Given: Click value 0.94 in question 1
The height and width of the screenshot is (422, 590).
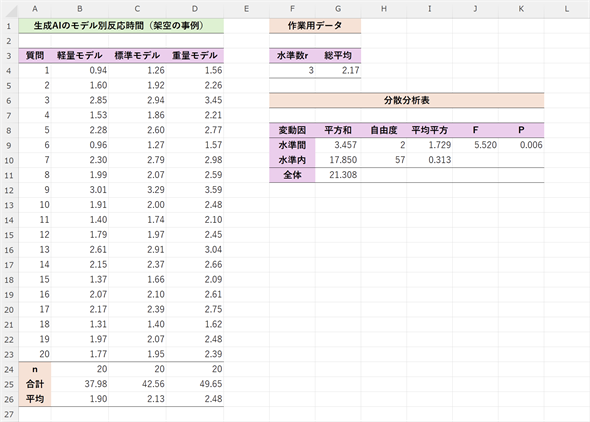Looking at the screenshot, I should [80, 70].
